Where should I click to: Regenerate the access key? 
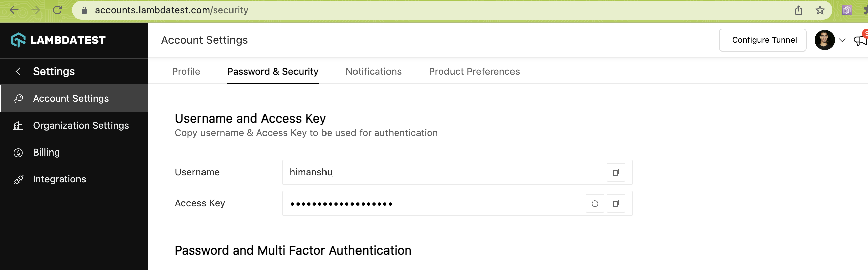[x=595, y=203]
